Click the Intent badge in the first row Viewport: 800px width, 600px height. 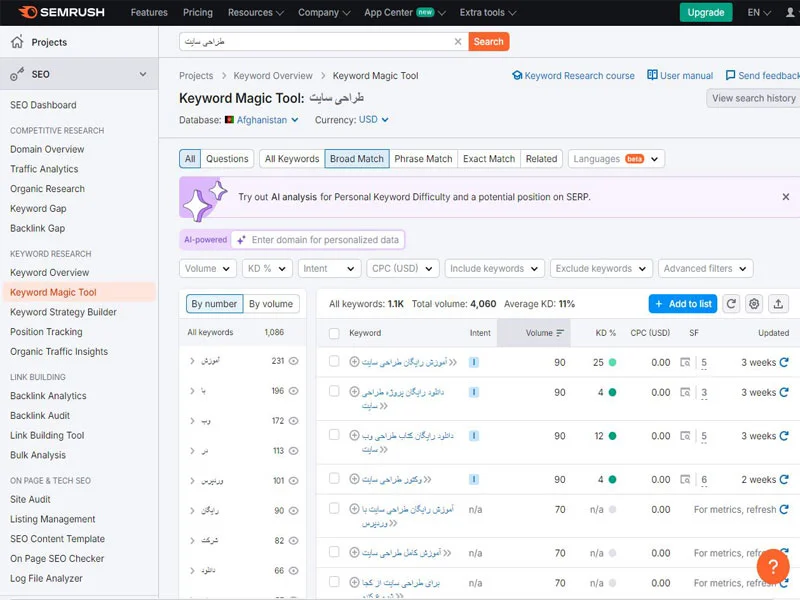[474, 362]
